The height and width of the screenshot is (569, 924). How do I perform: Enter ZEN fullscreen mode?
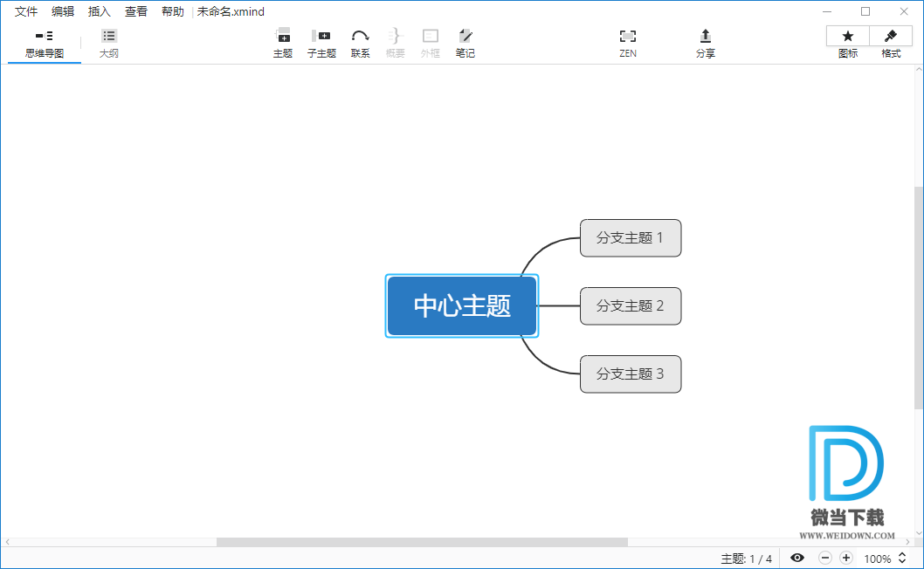(628, 43)
